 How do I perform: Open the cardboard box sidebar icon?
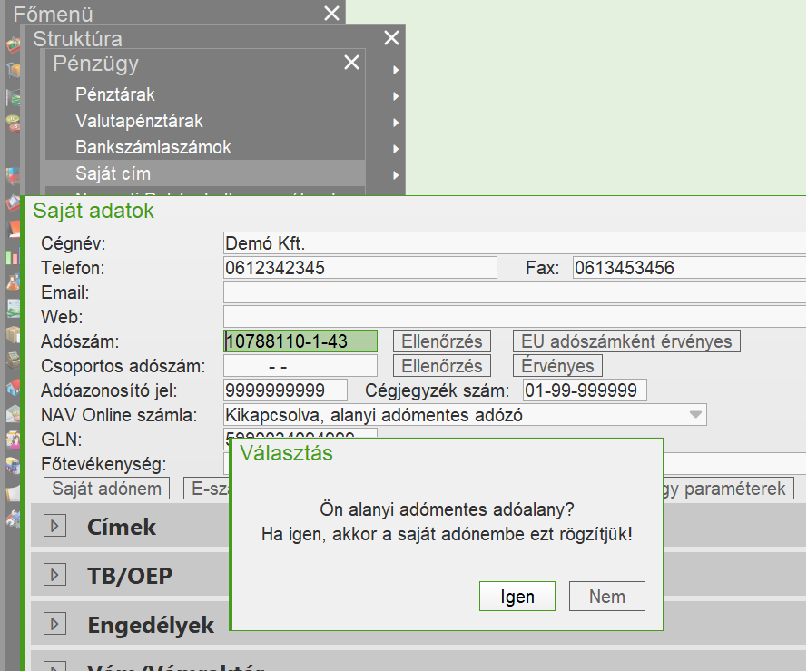pos(13,334)
